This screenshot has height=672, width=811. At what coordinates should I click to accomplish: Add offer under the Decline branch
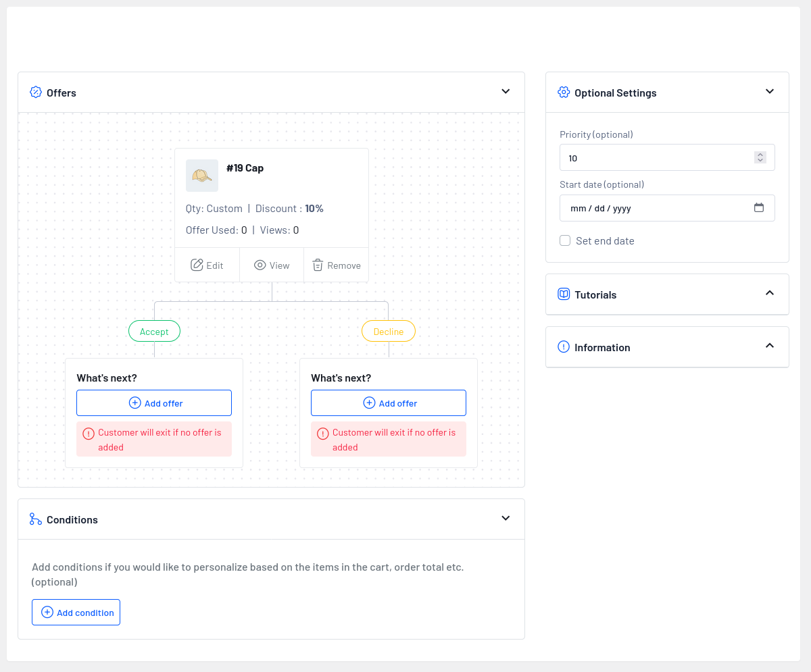click(x=389, y=403)
